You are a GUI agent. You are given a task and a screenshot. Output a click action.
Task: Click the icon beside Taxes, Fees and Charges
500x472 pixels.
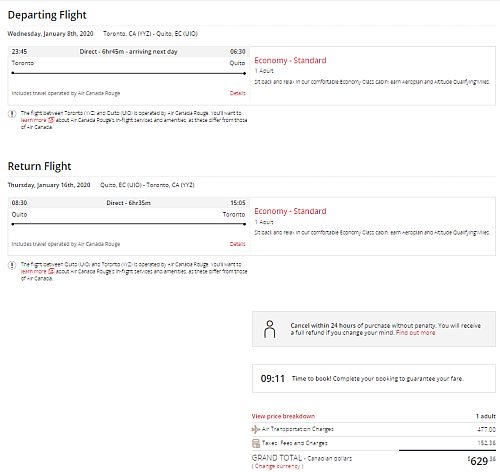pos(256,443)
